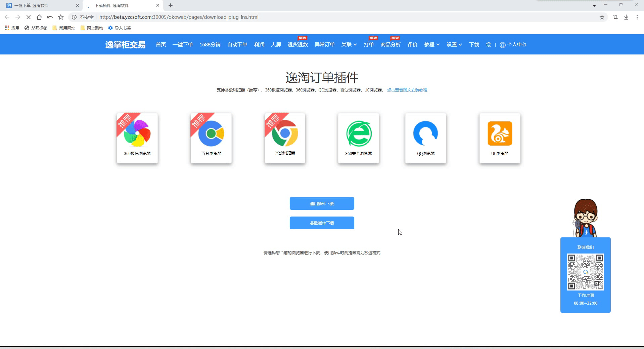Pick the UC浏览器 orange squirrel icon

click(500, 133)
